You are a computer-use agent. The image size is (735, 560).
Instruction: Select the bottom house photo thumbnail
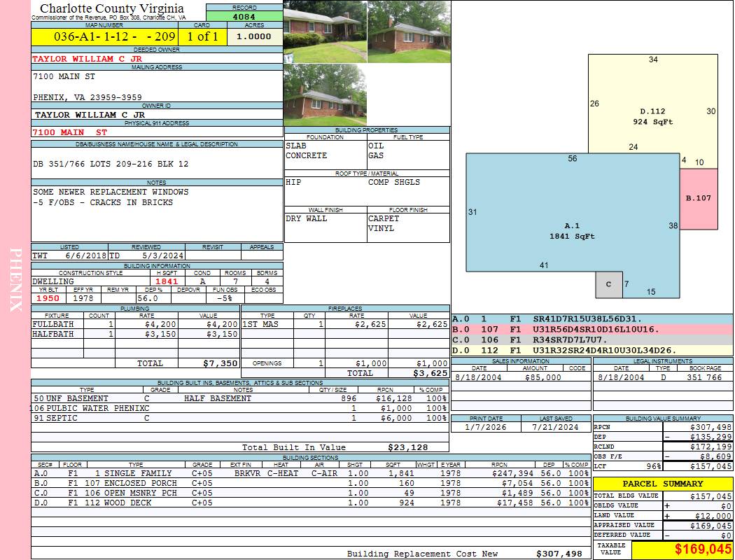(x=325, y=94)
